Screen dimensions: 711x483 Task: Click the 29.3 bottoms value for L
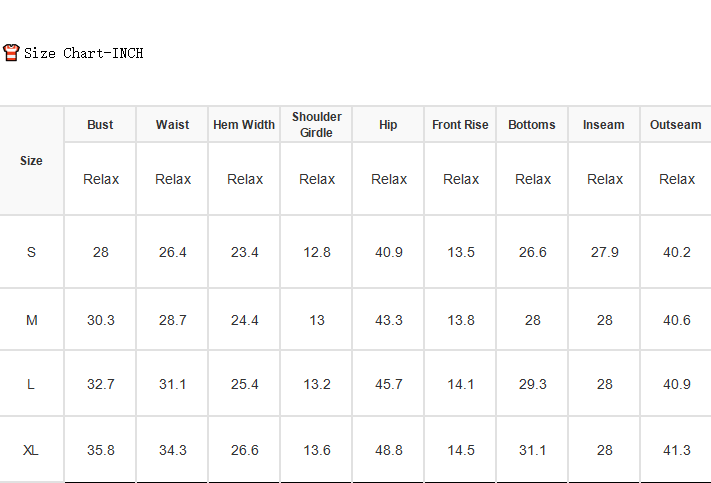[533, 384]
